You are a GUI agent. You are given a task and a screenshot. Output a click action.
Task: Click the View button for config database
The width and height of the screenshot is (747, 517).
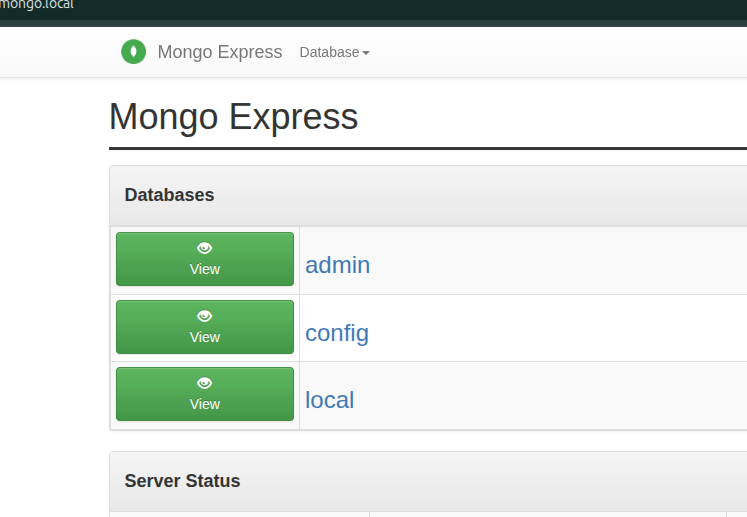pos(205,327)
